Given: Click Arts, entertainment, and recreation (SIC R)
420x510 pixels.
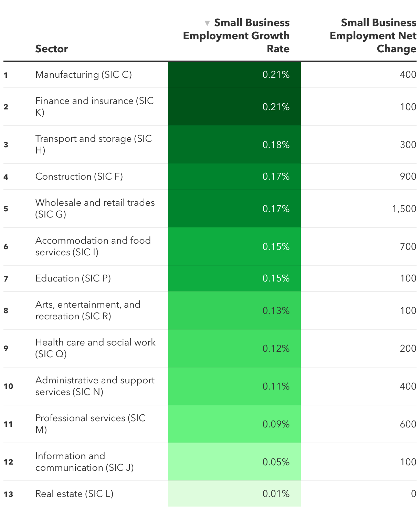Looking at the screenshot, I should coord(88,310).
